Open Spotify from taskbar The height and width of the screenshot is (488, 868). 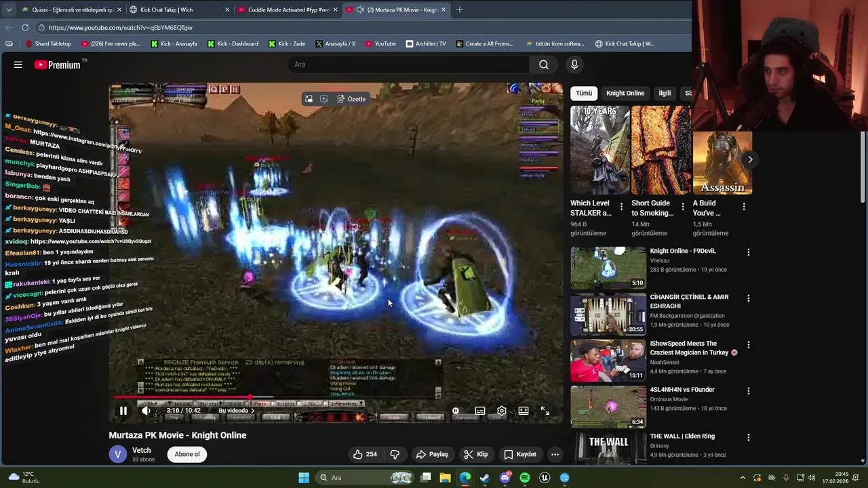click(x=525, y=478)
